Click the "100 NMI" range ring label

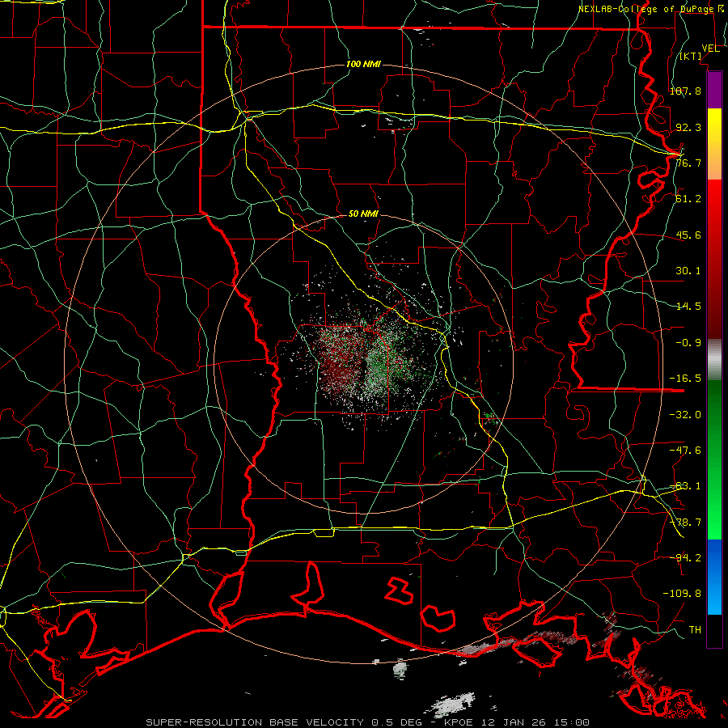coord(363,64)
